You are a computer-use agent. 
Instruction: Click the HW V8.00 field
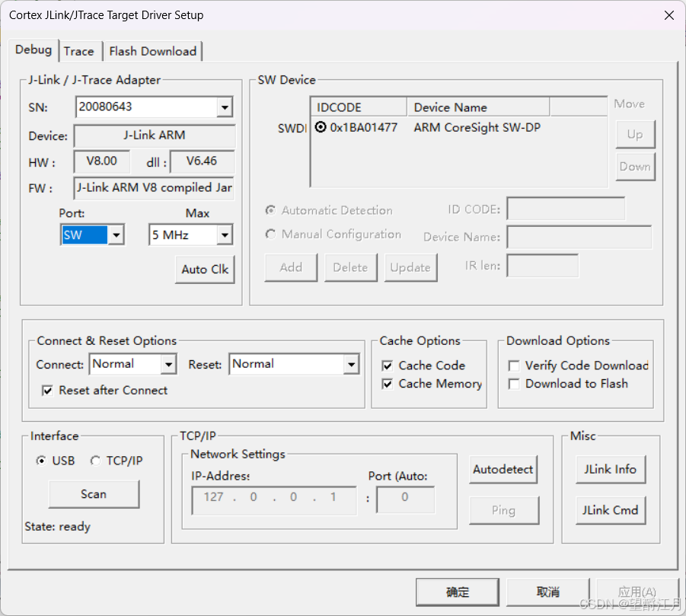coord(102,161)
